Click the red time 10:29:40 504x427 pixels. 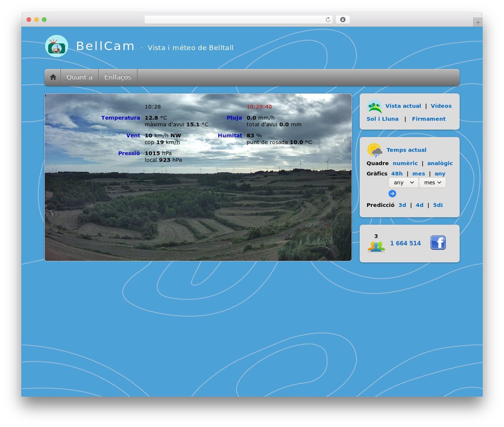259,107
